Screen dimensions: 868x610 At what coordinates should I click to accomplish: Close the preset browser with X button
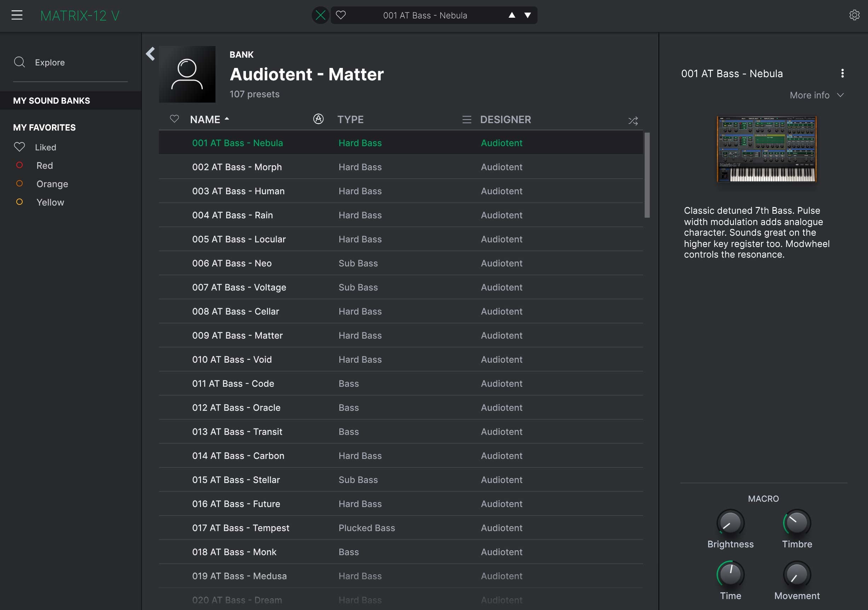pos(320,15)
